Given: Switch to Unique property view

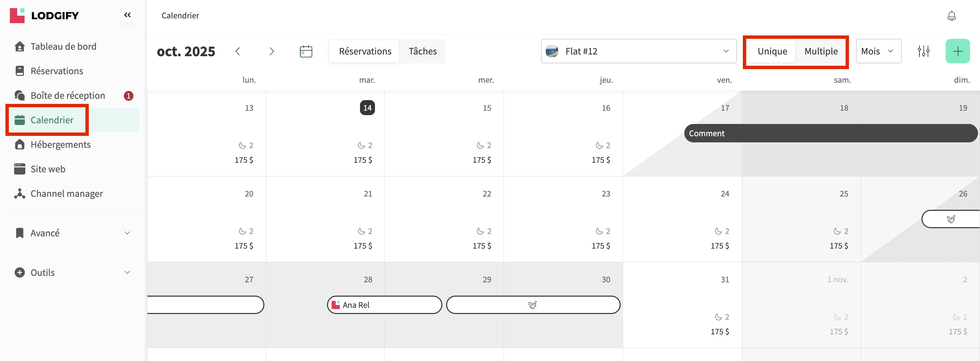Looking at the screenshot, I should 772,51.
